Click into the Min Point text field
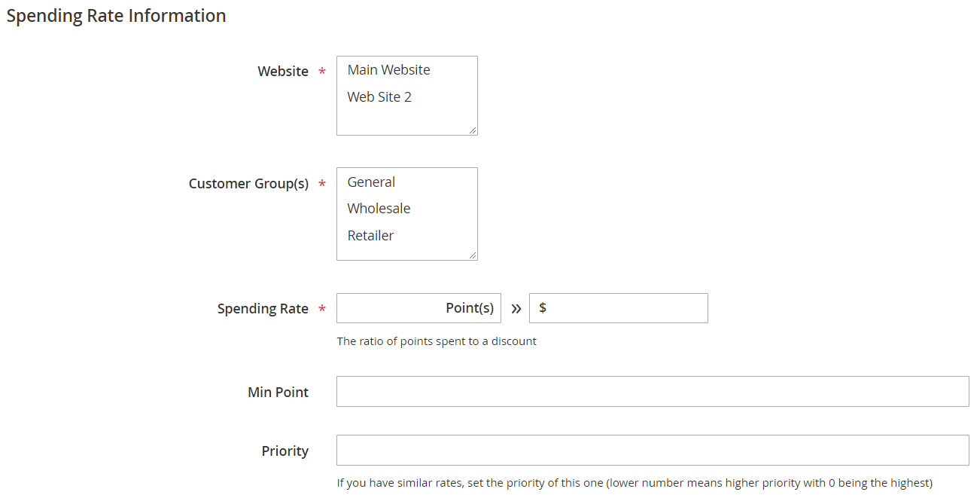 click(x=652, y=392)
